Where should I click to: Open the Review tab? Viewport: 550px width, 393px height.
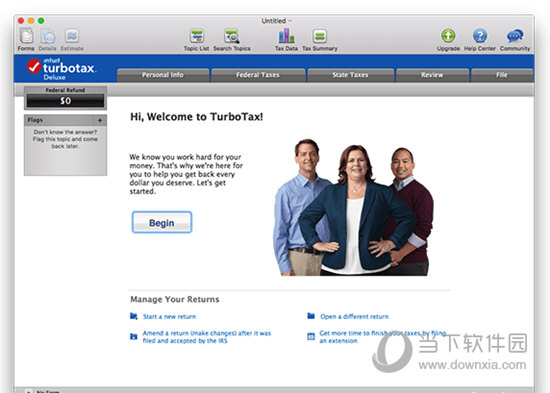pos(432,75)
